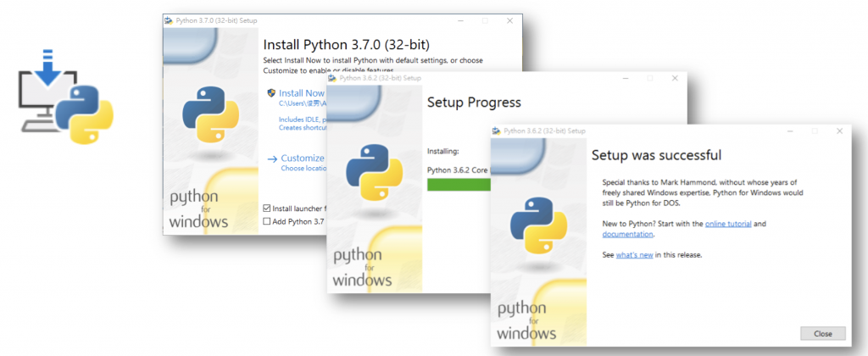Click the Python download installer icon
Image resolution: width=868 pixels, height=356 pixels.
coord(66,97)
